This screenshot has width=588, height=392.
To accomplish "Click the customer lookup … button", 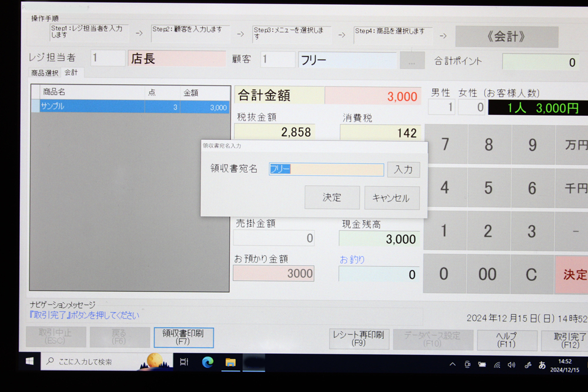I will click(x=412, y=61).
